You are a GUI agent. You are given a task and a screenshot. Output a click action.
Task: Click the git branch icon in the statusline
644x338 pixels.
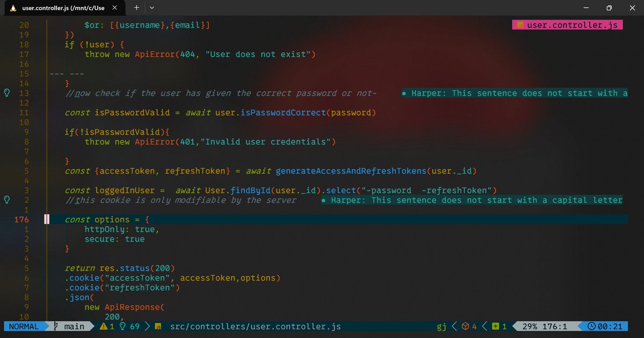pyautogui.click(x=56, y=326)
